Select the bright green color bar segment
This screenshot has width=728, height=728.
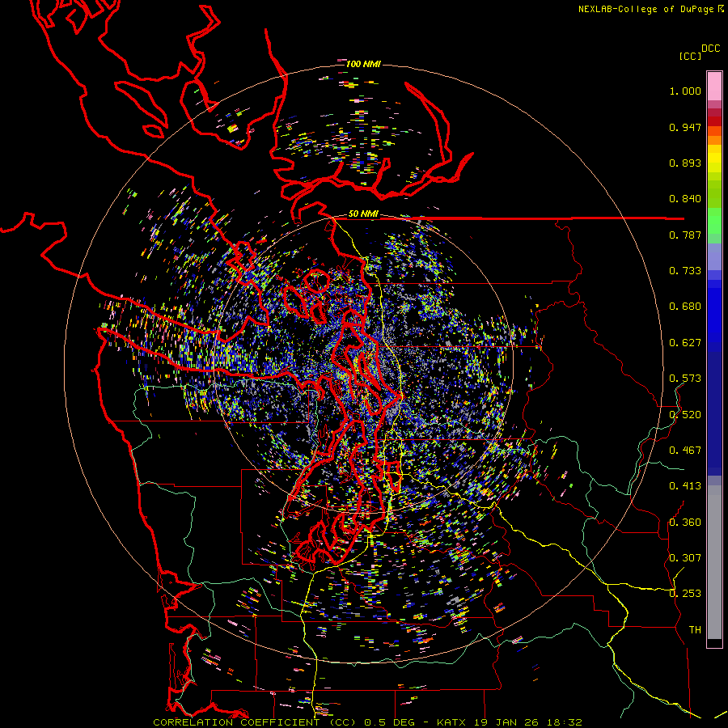coord(714,221)
